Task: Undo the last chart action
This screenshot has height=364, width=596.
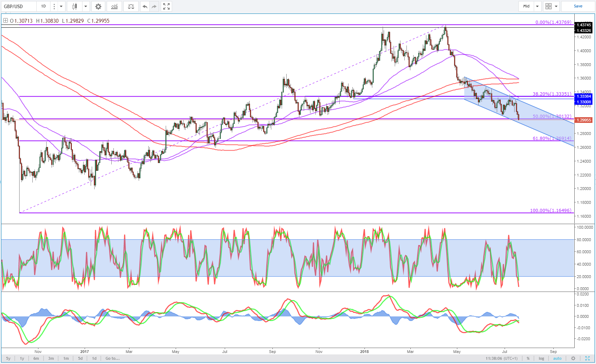Action: tap(145, 6)
